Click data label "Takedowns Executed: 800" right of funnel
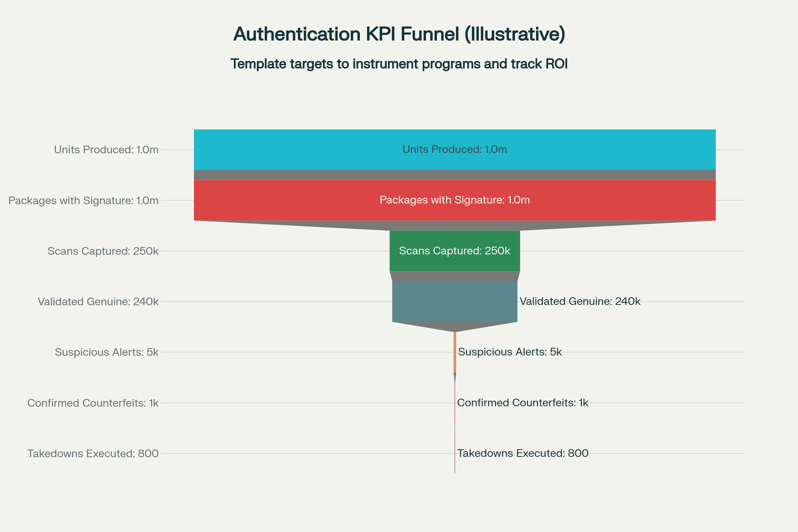The height and width of the screenshot is (532, 798). [522, 453]
